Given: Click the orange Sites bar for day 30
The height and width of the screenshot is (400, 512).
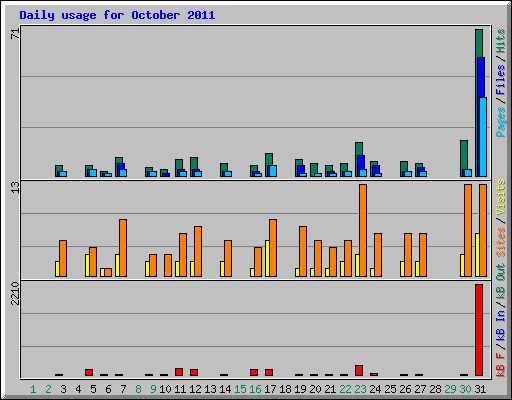Looking at the screenshot, I should pyautogui.click(x=468, y=230).
